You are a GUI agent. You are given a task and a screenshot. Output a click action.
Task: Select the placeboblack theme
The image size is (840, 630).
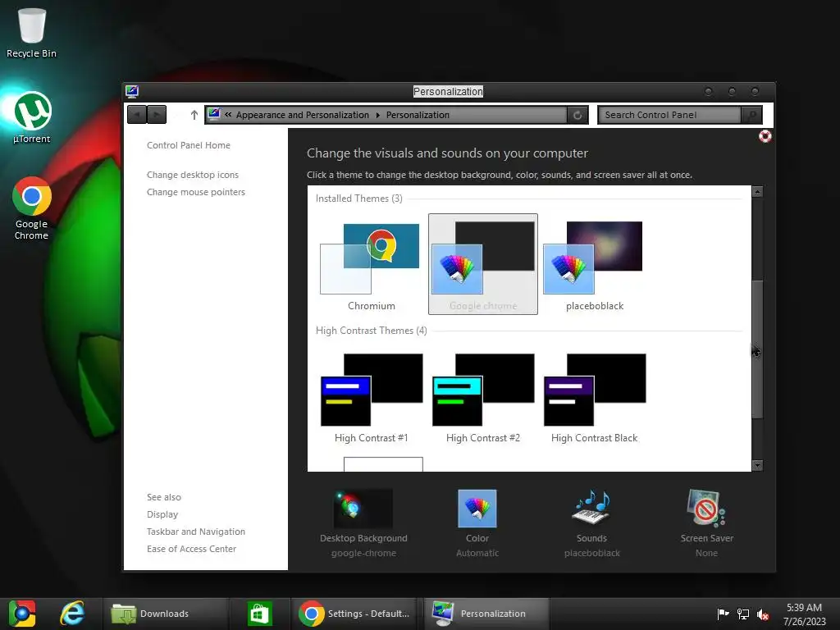pos(594,265)
